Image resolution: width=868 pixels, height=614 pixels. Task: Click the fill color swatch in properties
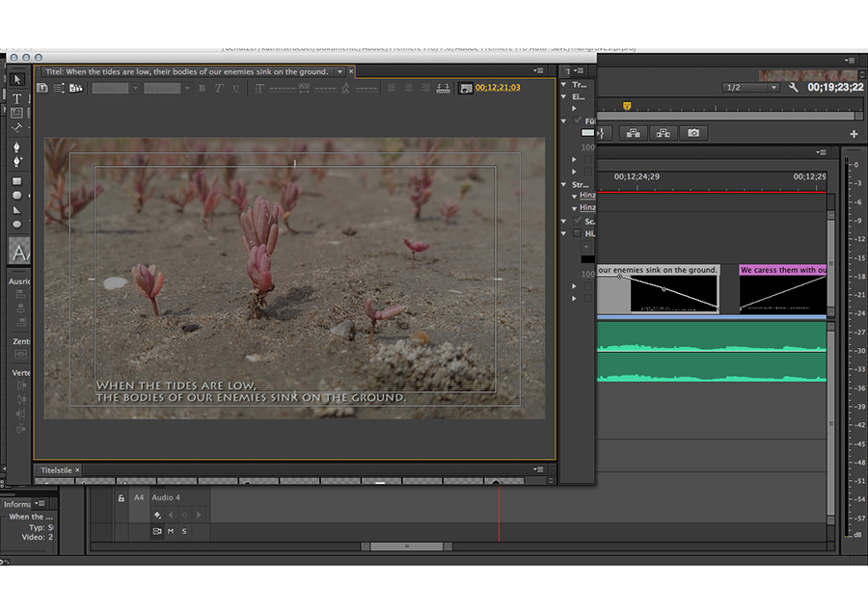coord(588,133)
